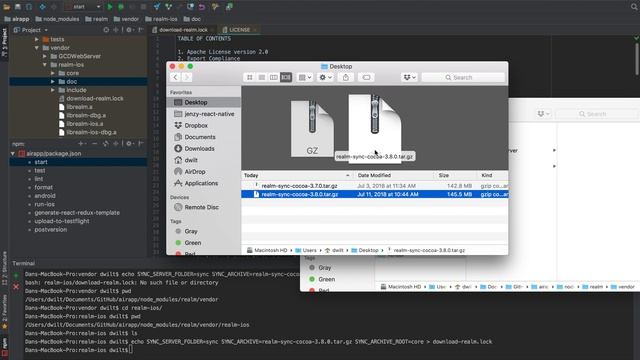Screen dimensions: 640x360
Task: Click the purple undo arrow icon in IDE toolbar
Action: 202,7
